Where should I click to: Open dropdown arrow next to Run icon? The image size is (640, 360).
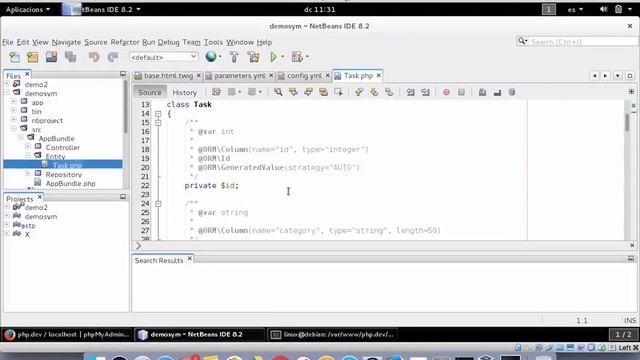click(282, 57)
